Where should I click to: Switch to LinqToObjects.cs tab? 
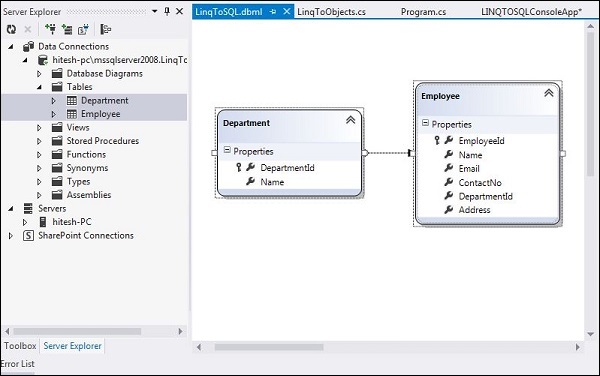click(331, 12)
